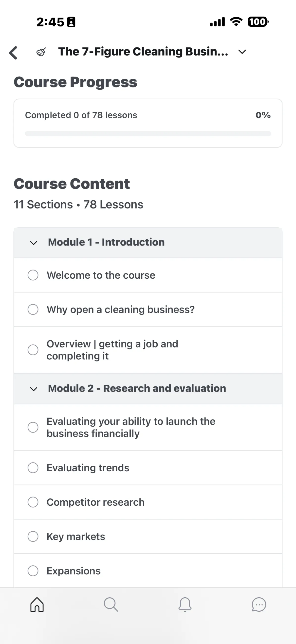Tap the battery indicator icon
This screenshot has width=296, height=644.
click(x=258, y=22)
